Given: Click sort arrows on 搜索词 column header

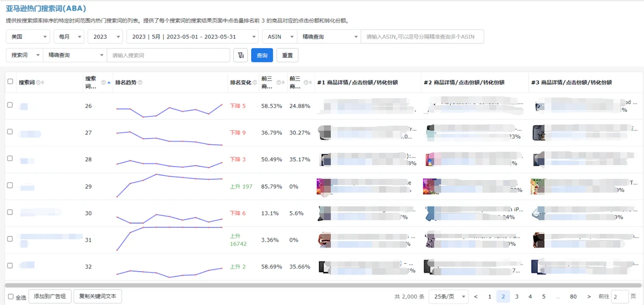Looking at the screenshot, I should pyautogui.click(x=43, y=83).
